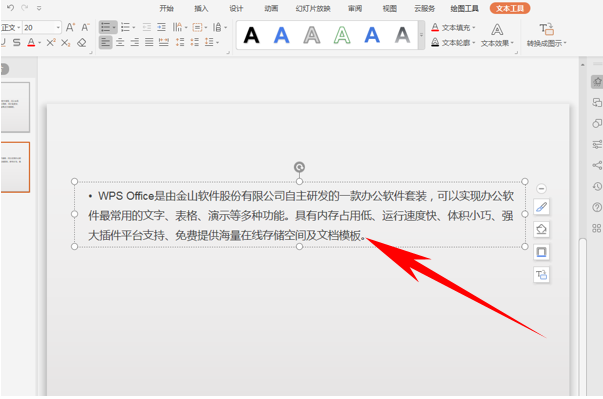Click decrease indent icon
Image resolution: width=603 pixels, height=399 pixels.
(147, 27)
